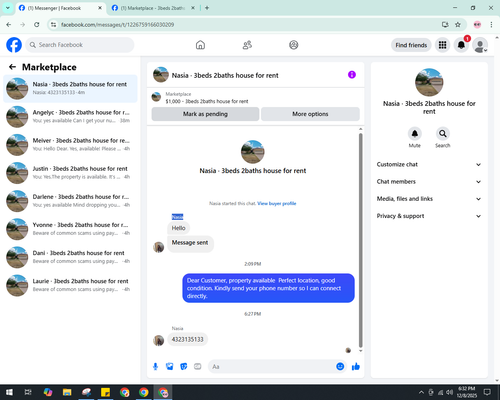Send a thumbs-up like
The height and width of the screenshot is (400, 500).
pos(356,367)
